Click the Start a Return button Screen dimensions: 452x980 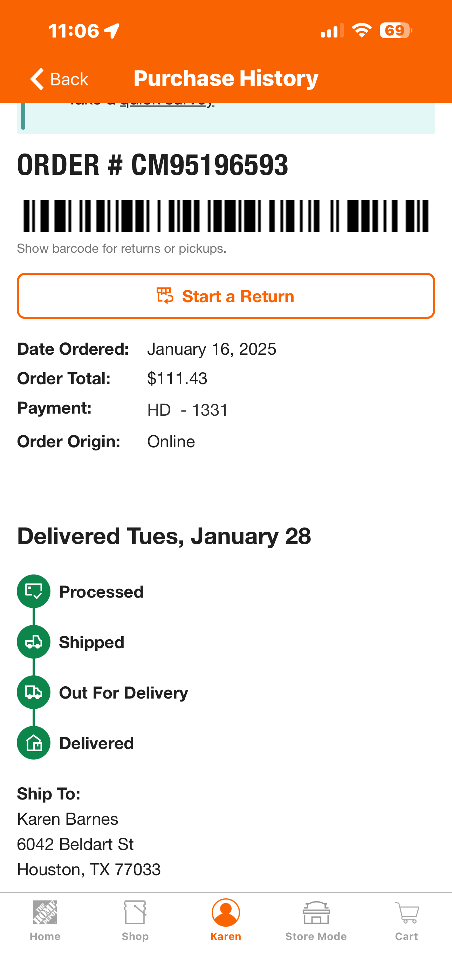(x=226, y=295)
